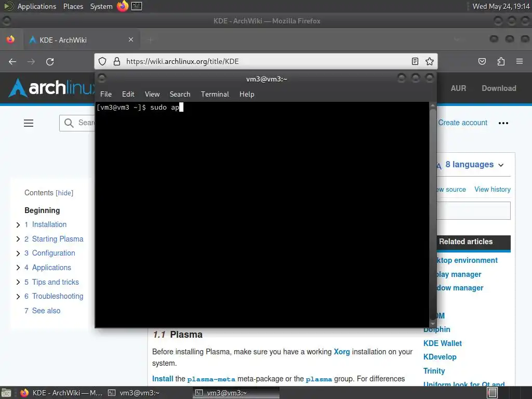Expand the Tips and tricks contents section
Image resolution: width=532 pixels, height=399 pixels.
point(18,282)
